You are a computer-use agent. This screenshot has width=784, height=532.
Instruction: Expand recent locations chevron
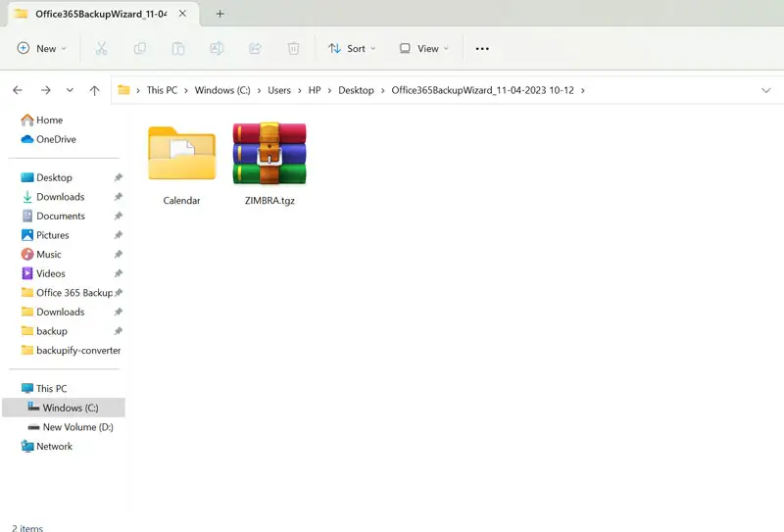(x=70, y=90)
